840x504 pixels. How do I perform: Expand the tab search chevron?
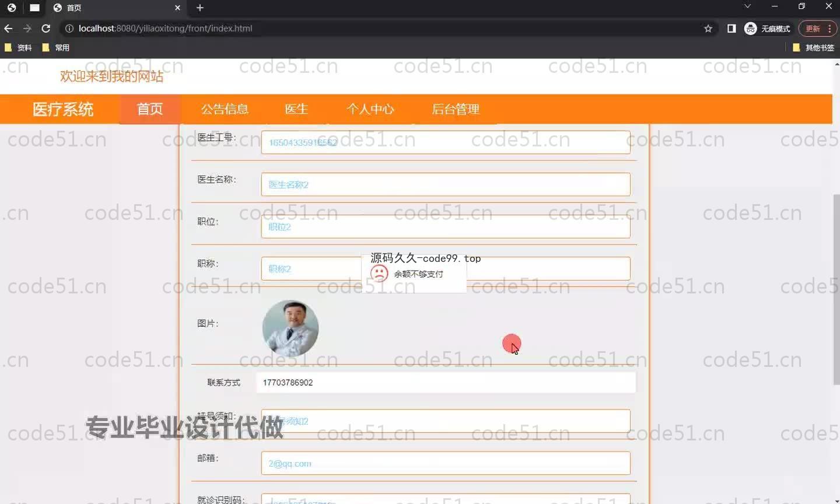pos(747,6)
